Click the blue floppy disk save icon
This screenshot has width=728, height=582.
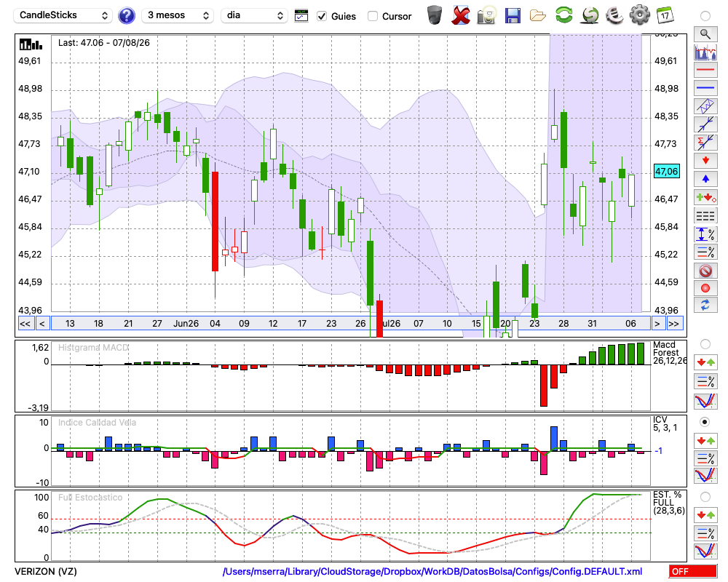(513, 16)
